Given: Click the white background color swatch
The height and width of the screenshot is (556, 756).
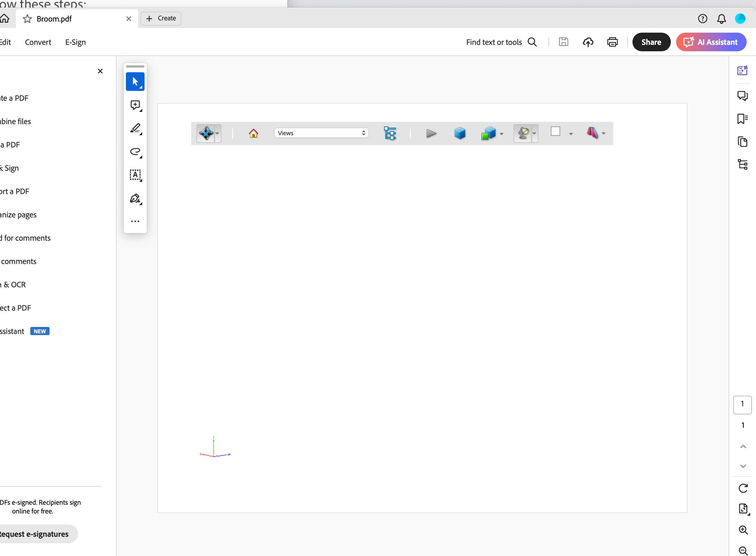Looking at the screenshot, I should [555, 131].
